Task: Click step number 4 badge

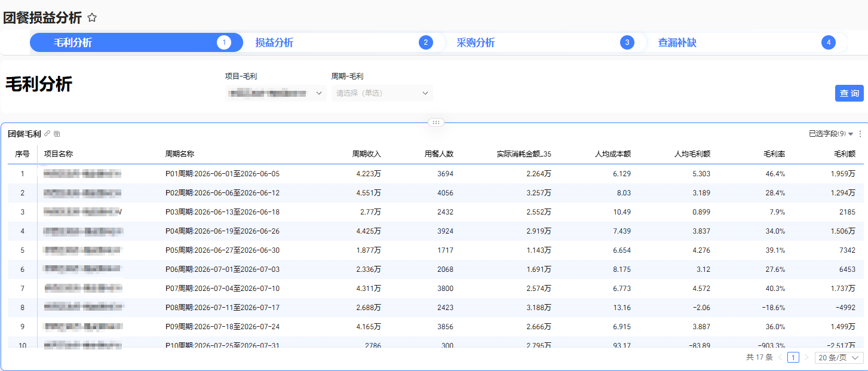Action: pos(828,42)
